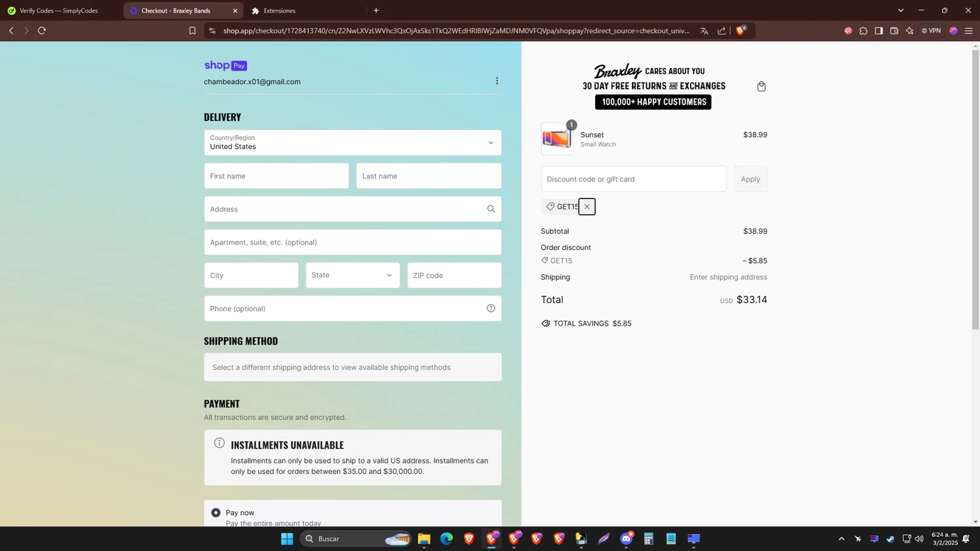Toggle the browser sidebar panel
The height and width of the screenshot is (551, 980).
pyautogui.click(x=879, y=31)
